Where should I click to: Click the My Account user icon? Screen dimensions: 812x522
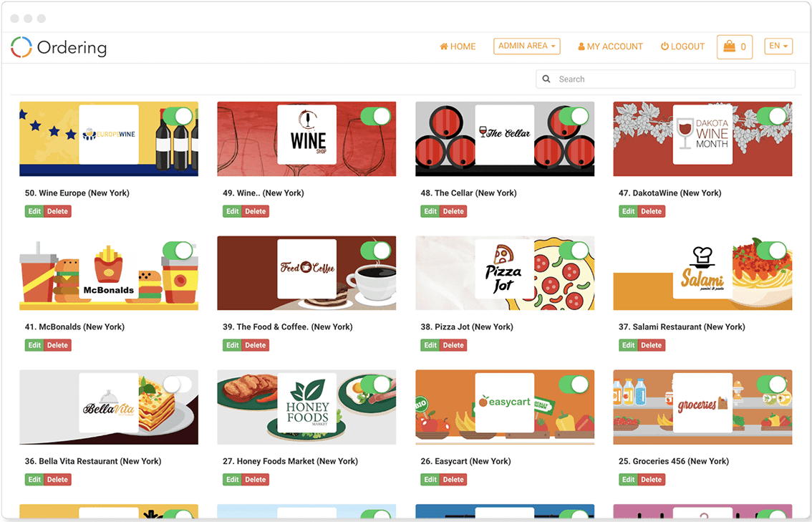pos(581,47)
